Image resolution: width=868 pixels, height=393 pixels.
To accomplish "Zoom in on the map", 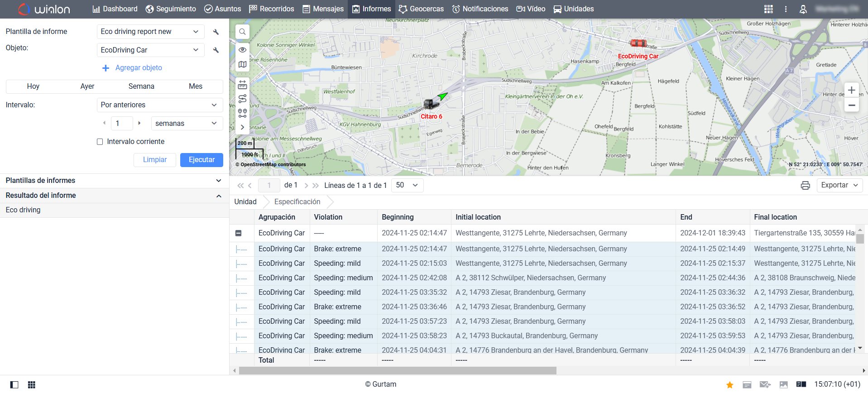I will click(x=851, y=90).
